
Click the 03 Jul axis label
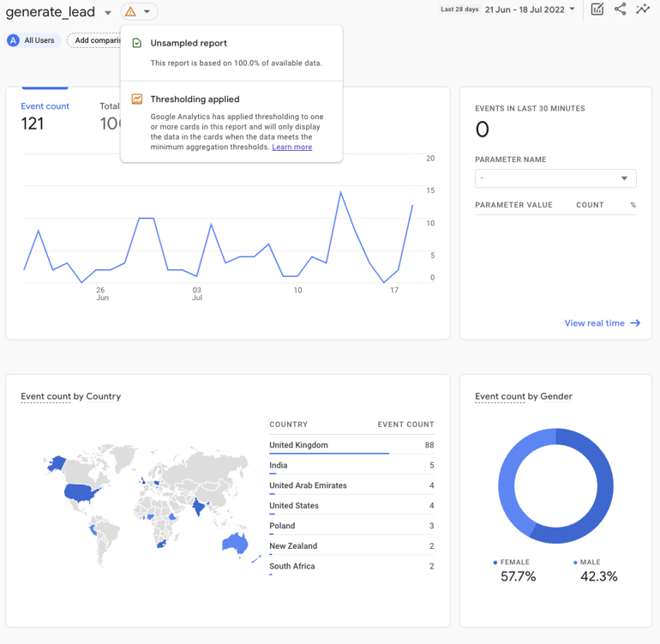point(197,293)
